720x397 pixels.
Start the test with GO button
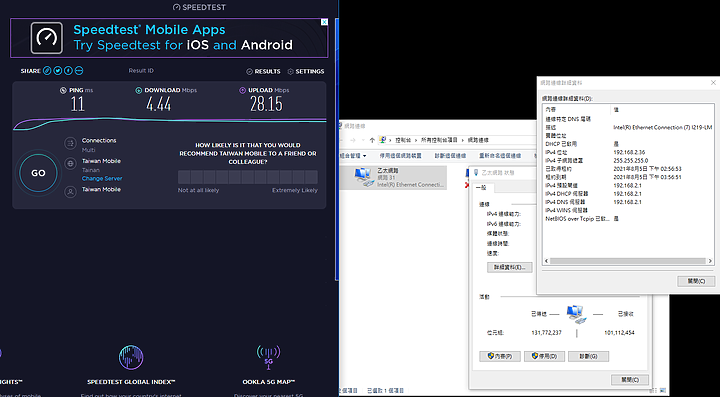(38, 173)
